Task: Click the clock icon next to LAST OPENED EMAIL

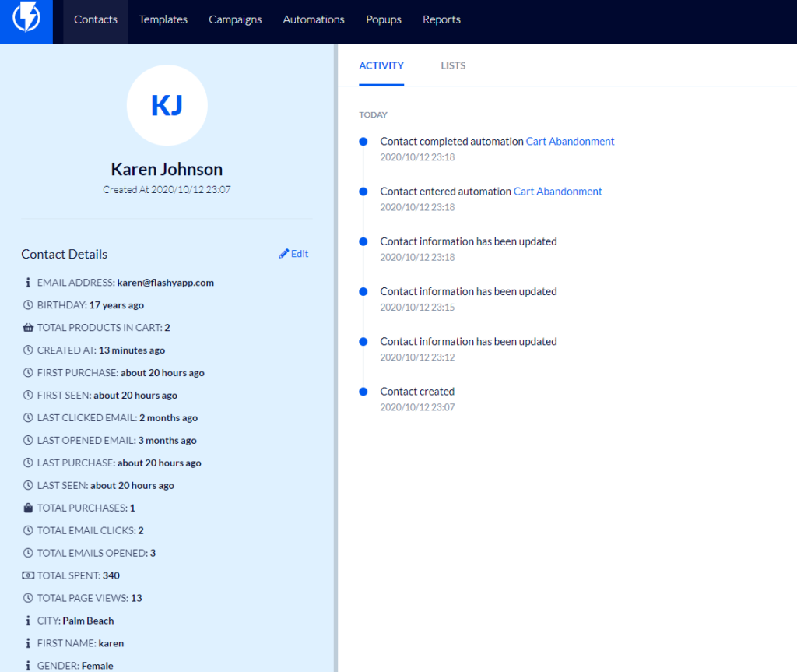Action: 28,440
